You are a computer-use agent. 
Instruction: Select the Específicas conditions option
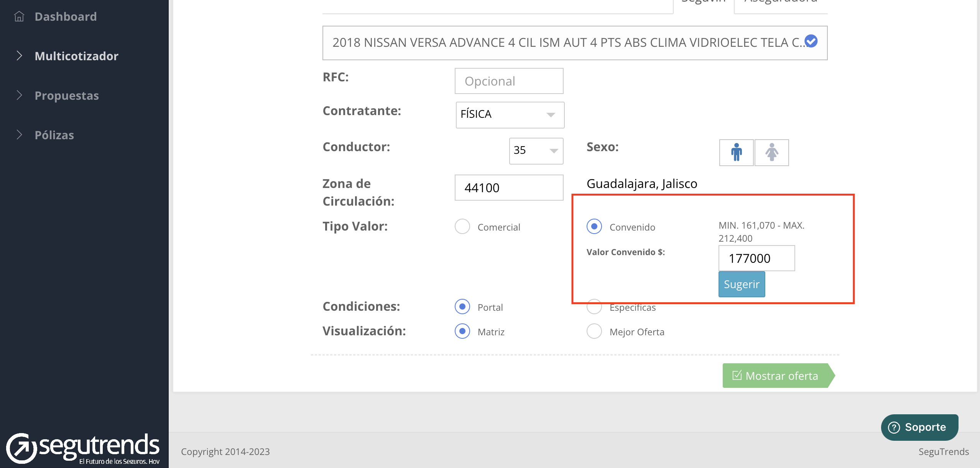point(594,307)
